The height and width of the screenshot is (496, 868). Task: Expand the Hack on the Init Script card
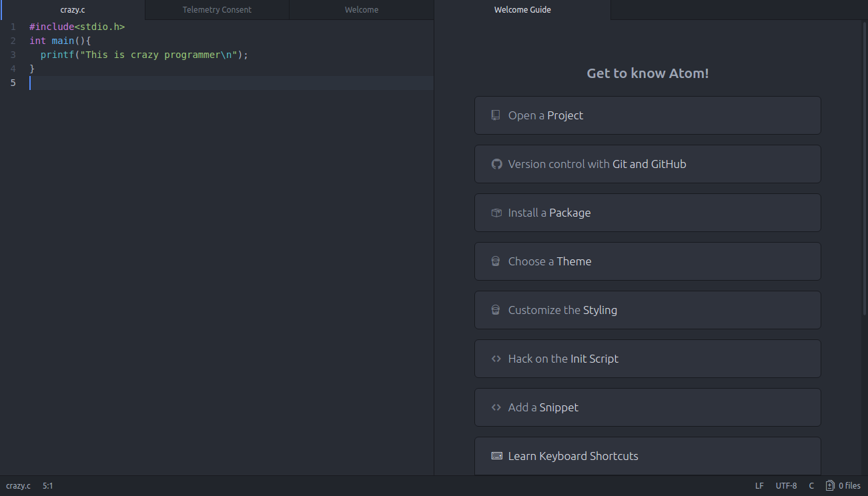pos(647,359)
